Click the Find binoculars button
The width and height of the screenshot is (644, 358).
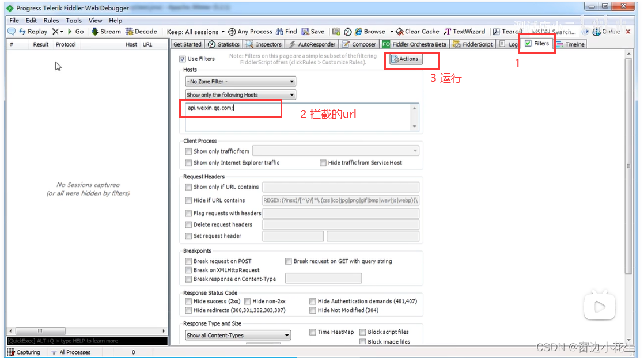tap(286, 32)
